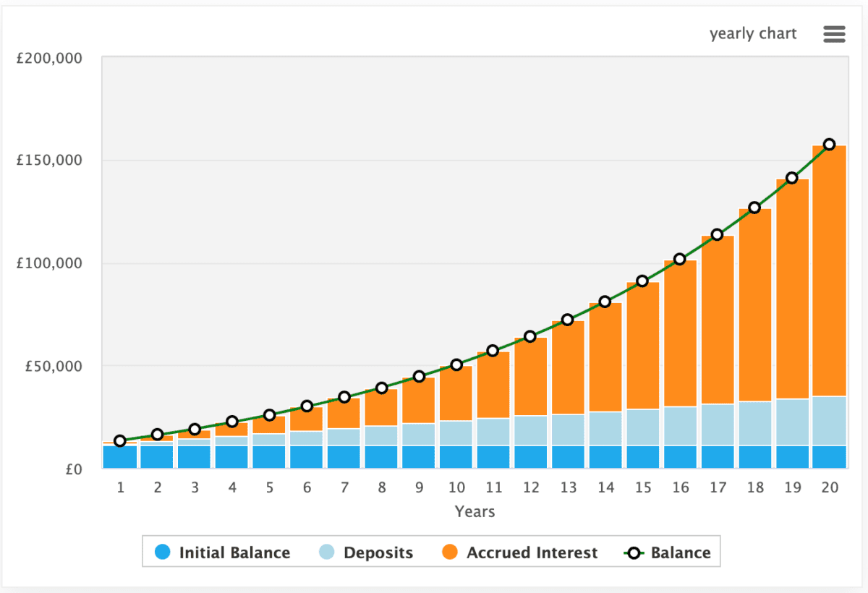Viewport: 868px width, 593px height.
Task: Click the orange interest bar for year 20
Action: coord(830,271)
